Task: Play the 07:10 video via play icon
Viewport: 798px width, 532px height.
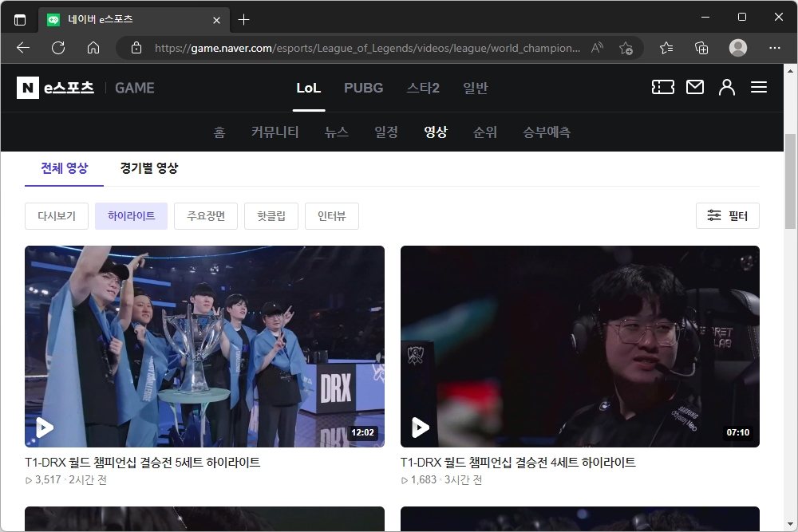Action: click(421, 428)
